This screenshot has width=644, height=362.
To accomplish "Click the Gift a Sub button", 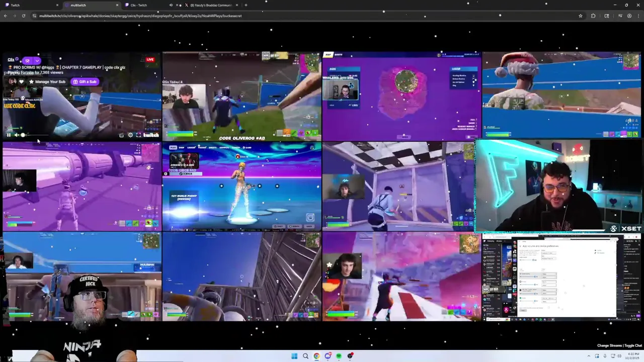I will click(x=85, y=81).
